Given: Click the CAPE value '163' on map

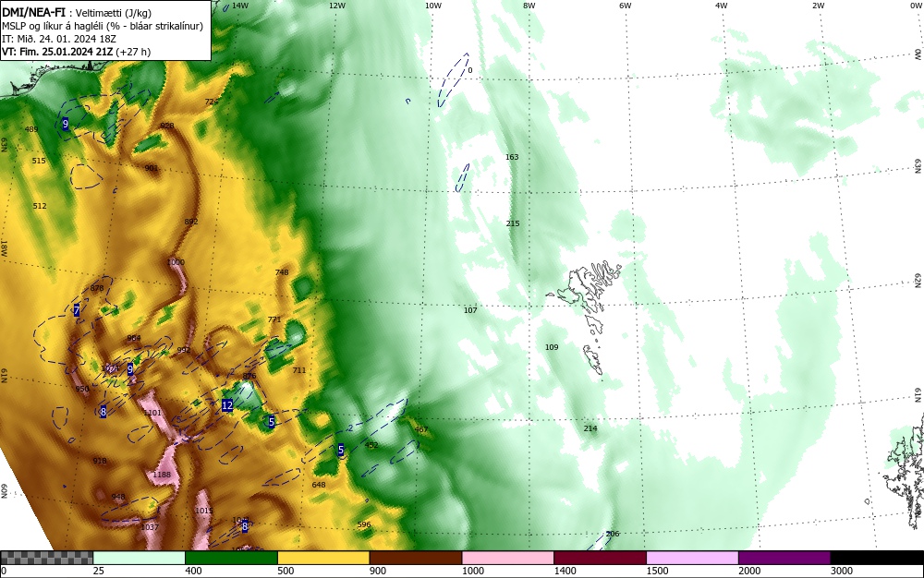Looking at the screenshot, I should point(512,157).
